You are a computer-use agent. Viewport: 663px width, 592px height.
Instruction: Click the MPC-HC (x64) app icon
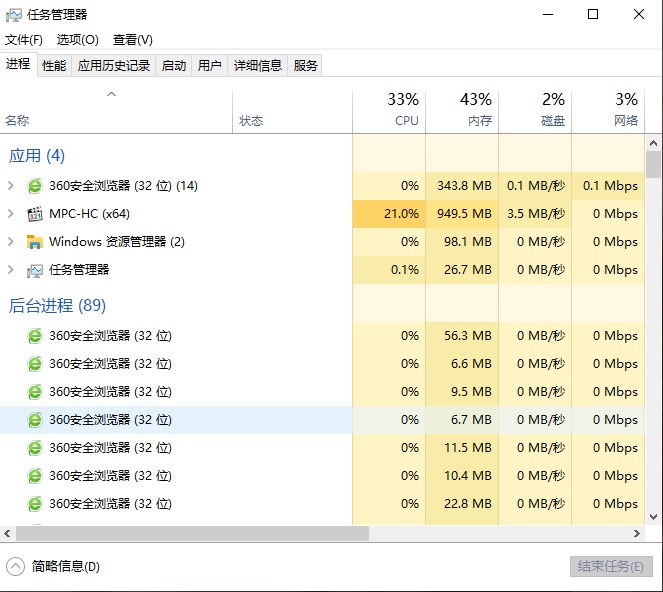35,214
